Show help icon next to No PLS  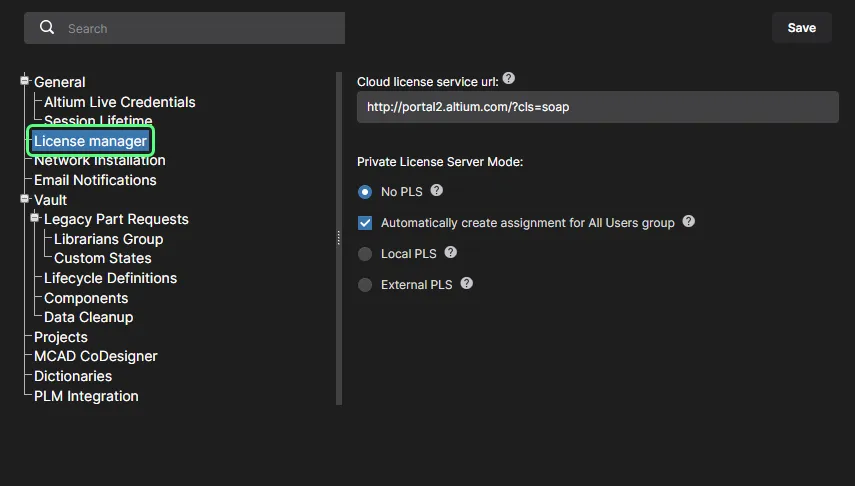(436, 190)
